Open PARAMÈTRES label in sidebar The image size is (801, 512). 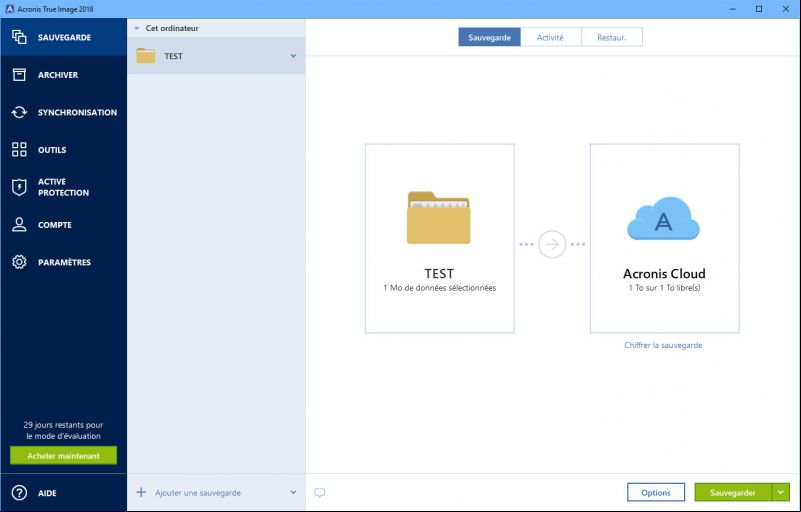(64, 262)
